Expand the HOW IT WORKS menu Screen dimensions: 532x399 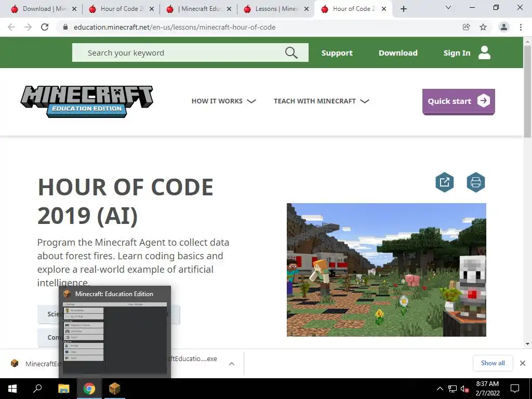[x=223, y=101]
